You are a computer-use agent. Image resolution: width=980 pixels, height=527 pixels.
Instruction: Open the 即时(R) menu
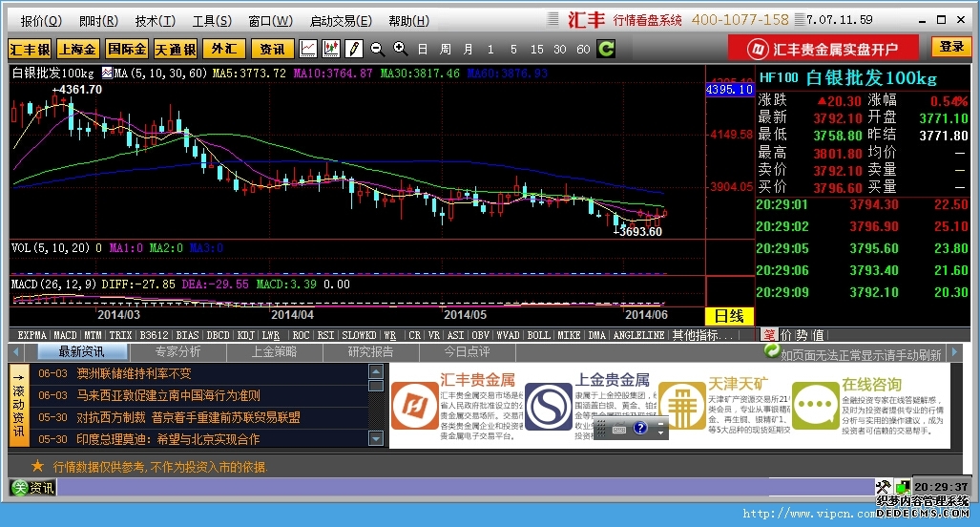point(98,21)
